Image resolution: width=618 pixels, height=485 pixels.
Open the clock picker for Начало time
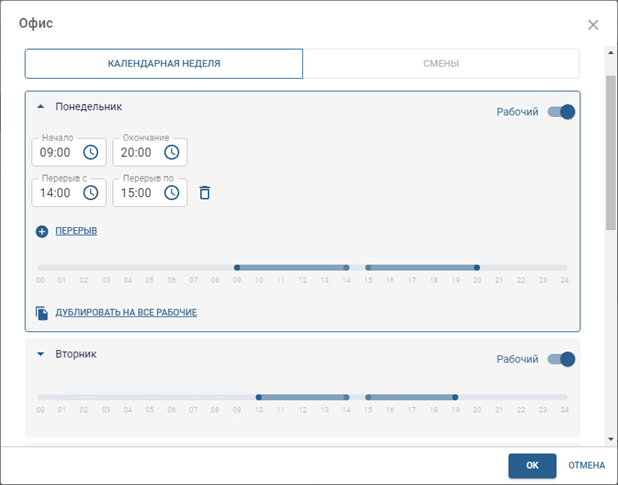[90, 153]
